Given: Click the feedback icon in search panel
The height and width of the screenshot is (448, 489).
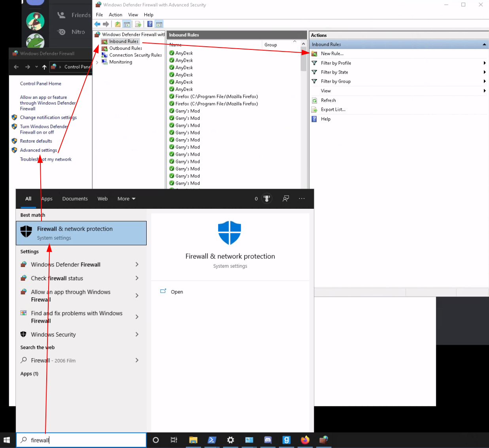Looking at the screenshot, I should click(x=285, y=198).
